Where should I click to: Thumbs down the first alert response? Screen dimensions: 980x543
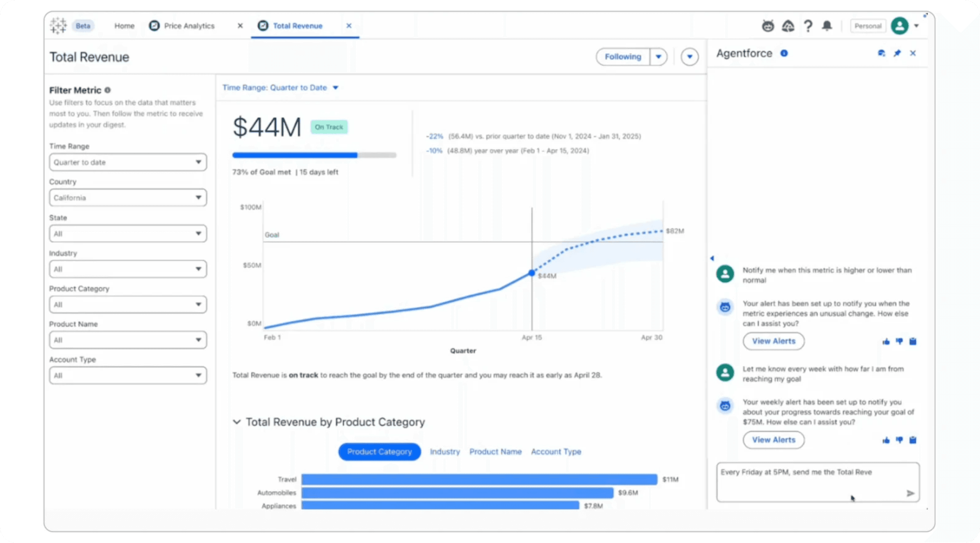tap(899, 341)
